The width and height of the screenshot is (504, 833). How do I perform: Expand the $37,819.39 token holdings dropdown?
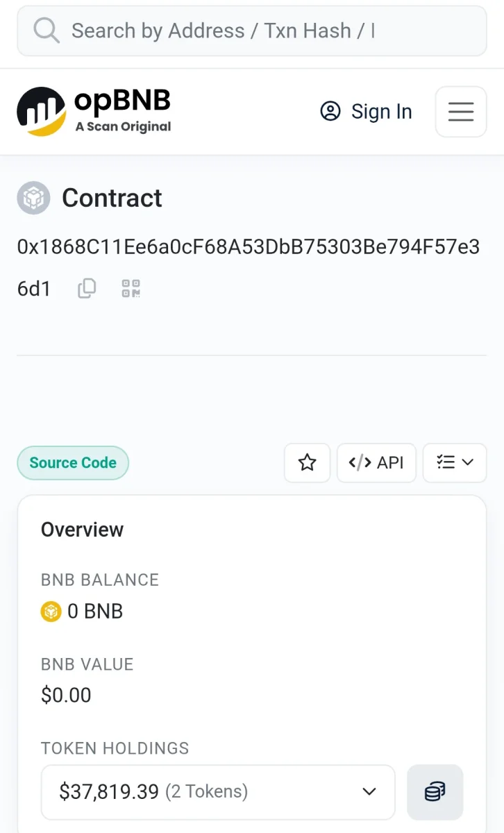click(x=218, y=792)
